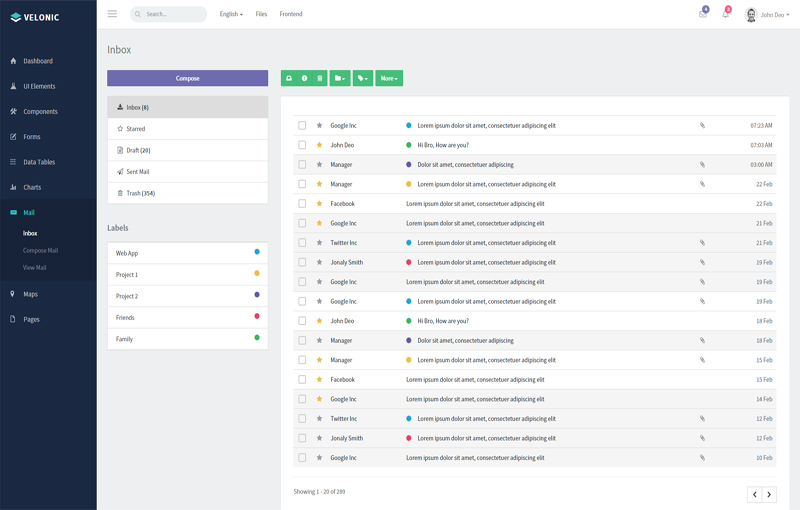The width and height of the screenshot is (800, 510).
Task: Toggle the sidebar hamburger menu
Action: tap(112, 14)
